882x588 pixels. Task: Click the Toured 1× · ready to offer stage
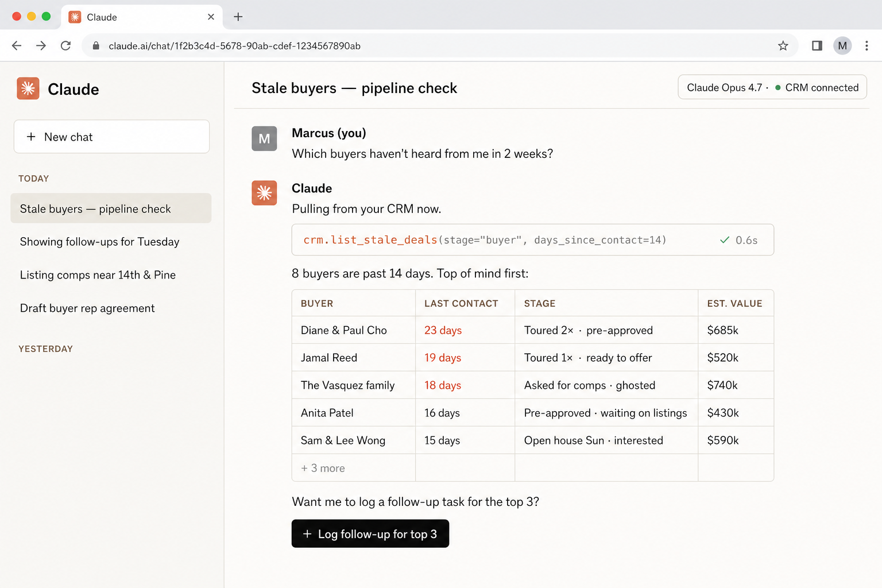tap(588, 358)
